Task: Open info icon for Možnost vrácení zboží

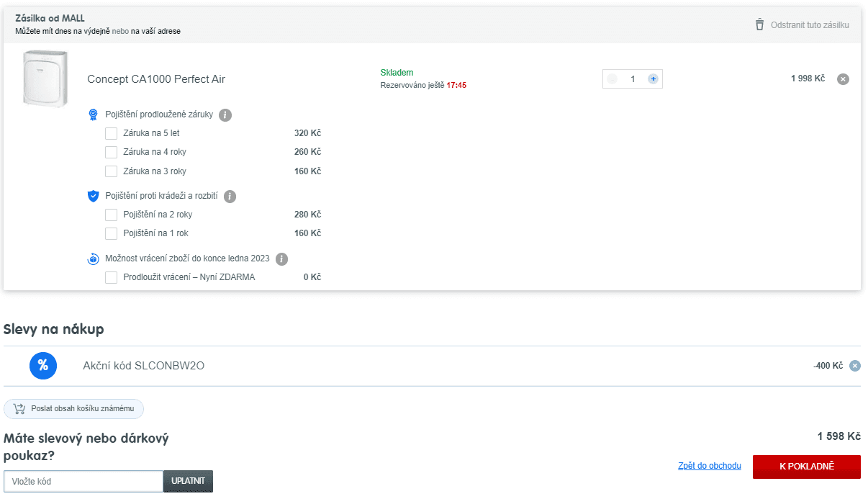Action: pos(281,259)
